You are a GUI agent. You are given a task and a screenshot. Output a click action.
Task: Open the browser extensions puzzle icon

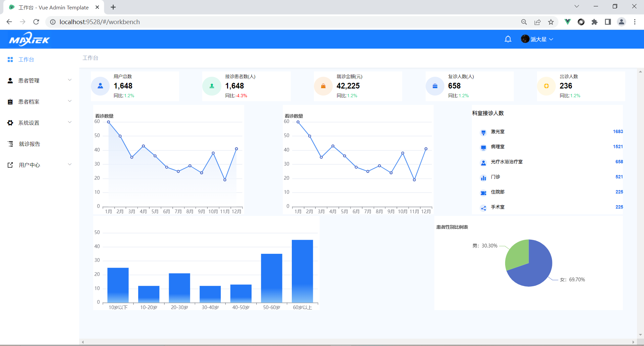click(594, 22)
